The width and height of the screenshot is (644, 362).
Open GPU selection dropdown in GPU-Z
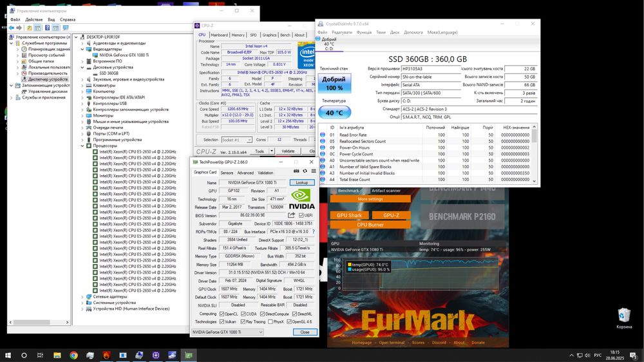[x=227, y=332]
